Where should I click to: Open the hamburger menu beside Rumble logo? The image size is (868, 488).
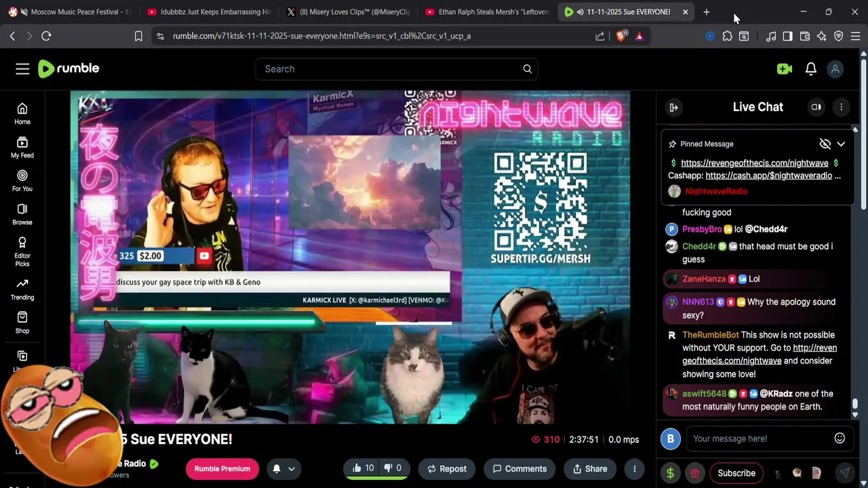click(22, 68)
